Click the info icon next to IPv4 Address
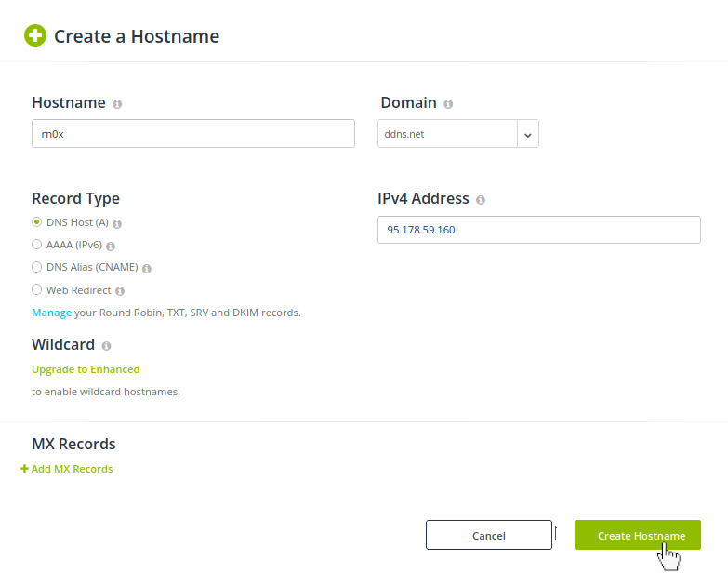 click(x=481, y=200)
